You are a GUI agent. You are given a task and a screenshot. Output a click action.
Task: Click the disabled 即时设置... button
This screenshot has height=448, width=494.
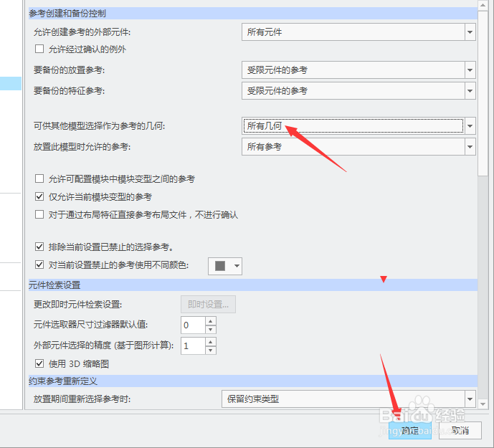pos(208,305)
